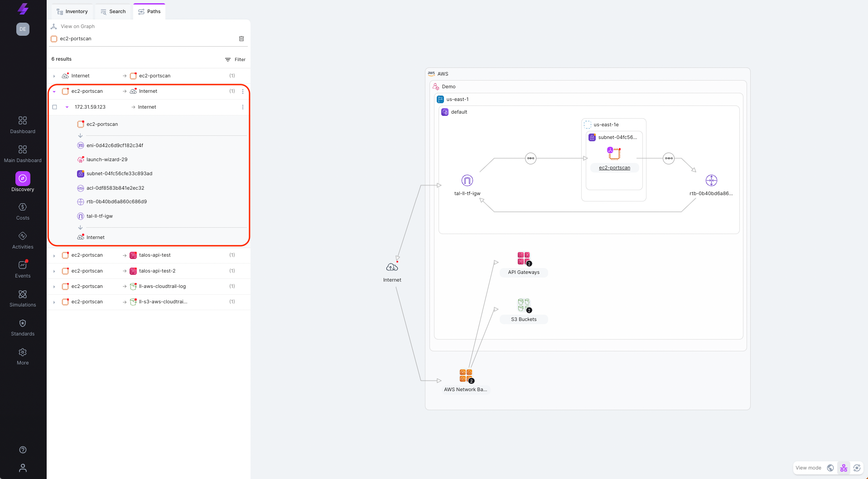This screenshot has width=868, height=479.
Task: Delete the ec2-portscan path query
Action: click(241, 39)
